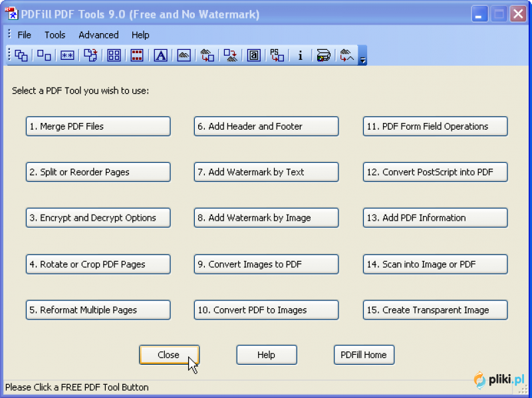
Task: Choose the '8. Add Watermark by Image' button
Action: coord(267,218)
